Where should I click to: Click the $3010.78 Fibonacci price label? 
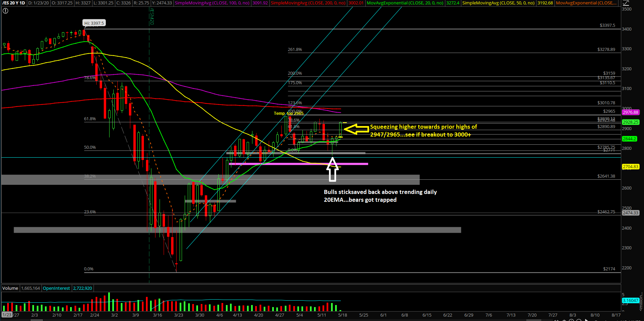[x=606, y=103]
